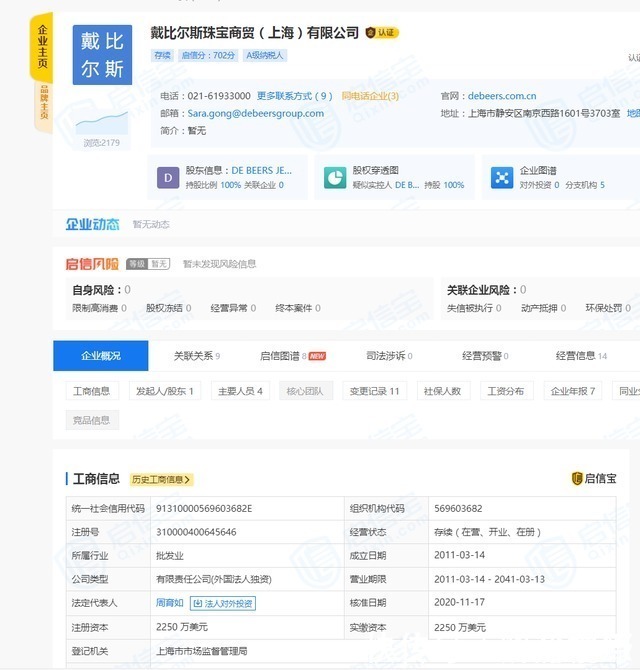Expand 历史工商信息 history link
Image resolution: width=640 pixels, height=670 pixels.
pyautogui.click(x=161, y=479)
